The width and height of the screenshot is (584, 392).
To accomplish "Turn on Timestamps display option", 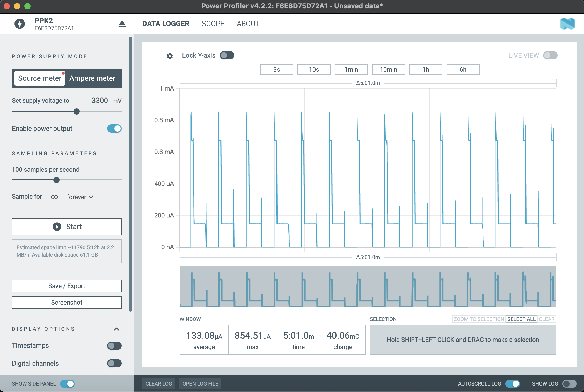I will 114,346.
